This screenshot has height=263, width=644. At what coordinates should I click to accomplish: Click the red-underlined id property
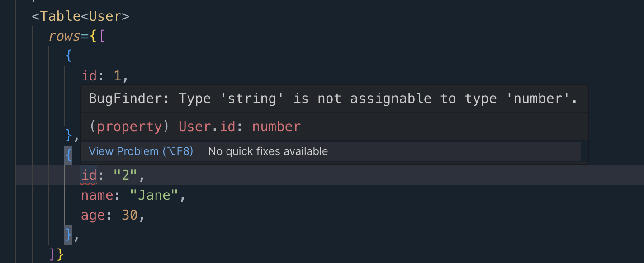point(89,175)
